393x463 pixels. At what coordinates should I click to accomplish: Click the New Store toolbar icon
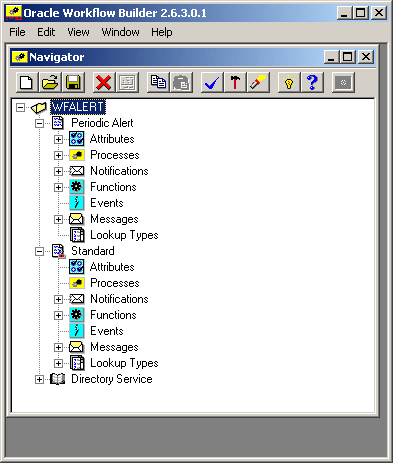point(26,82)
